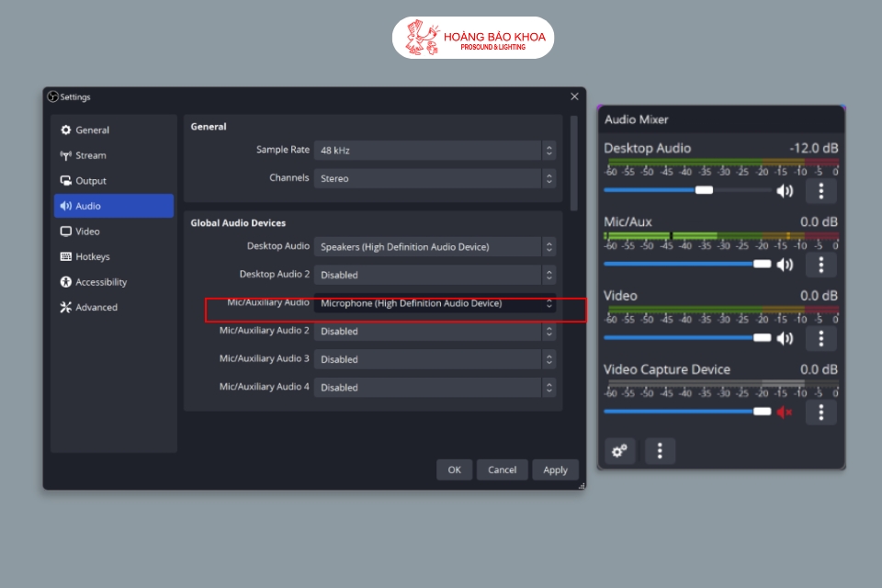Click the Mic/Aux mixer label
This screenshot has height=588, width=882.
(x=628, y=221)
